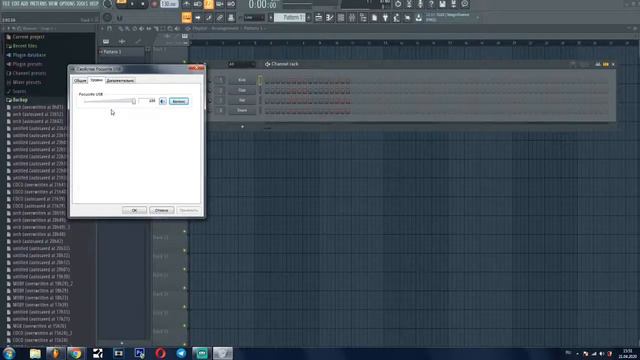Toggle pattern/song mode switch
The image size is (640, 360).
coord(121,2)
